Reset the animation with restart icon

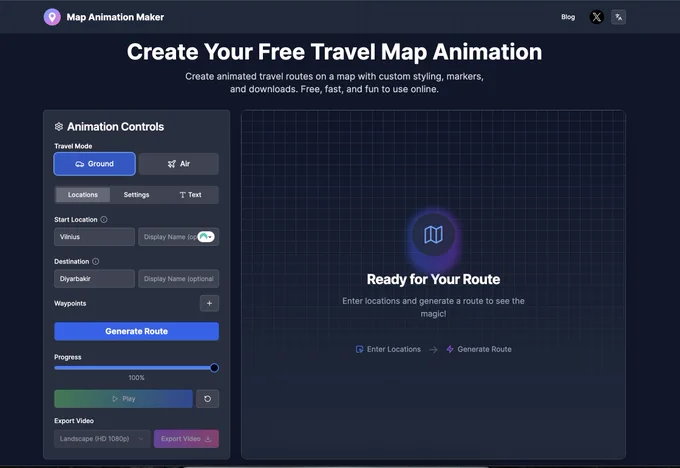click(207, 399)
